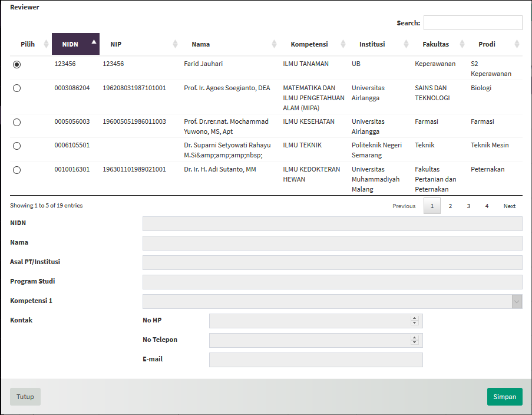
Task: Focus the E-mail field
Action: pyautogui.click(x=316, y=360)
